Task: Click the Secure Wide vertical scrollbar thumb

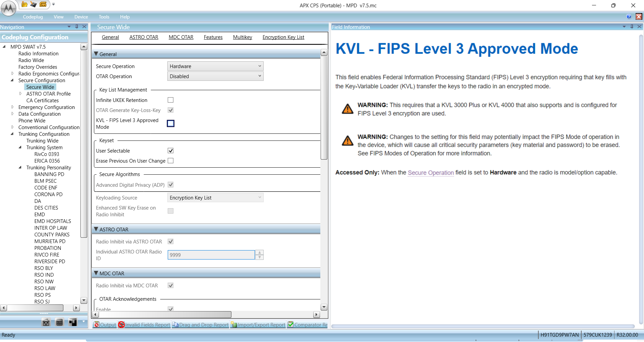Action: point(324,108)
